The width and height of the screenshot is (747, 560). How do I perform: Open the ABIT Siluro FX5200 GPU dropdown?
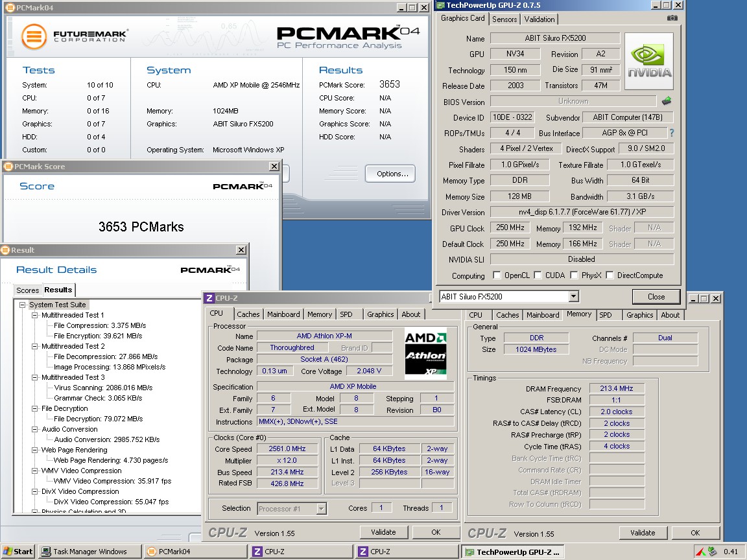[574, 296]
